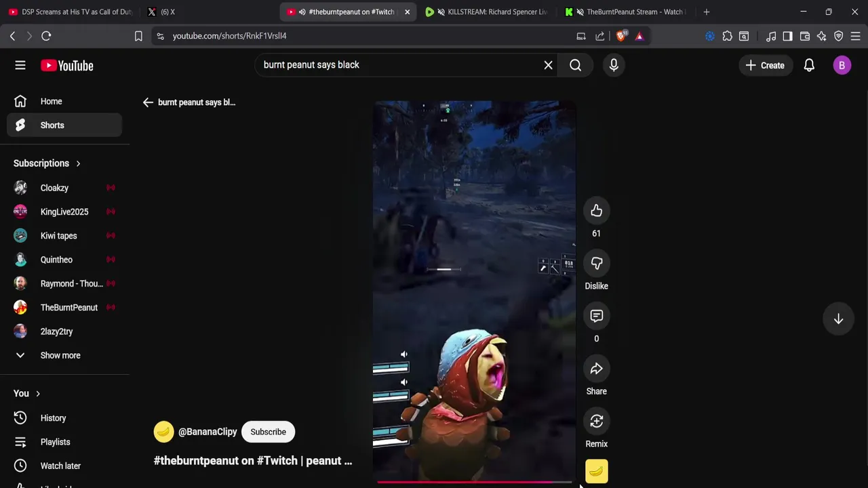Open the notifications bell

tap(809, 66)
